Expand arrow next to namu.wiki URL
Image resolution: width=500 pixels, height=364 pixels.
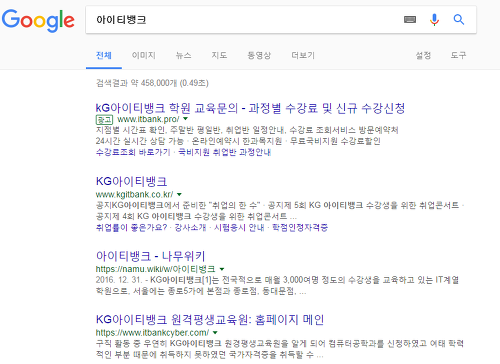pos(222,269)
